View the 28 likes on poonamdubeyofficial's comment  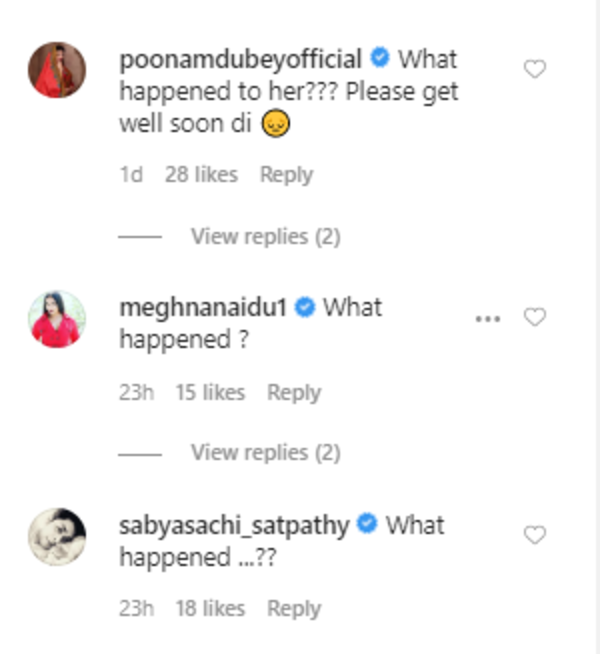(x=201, y=175)
